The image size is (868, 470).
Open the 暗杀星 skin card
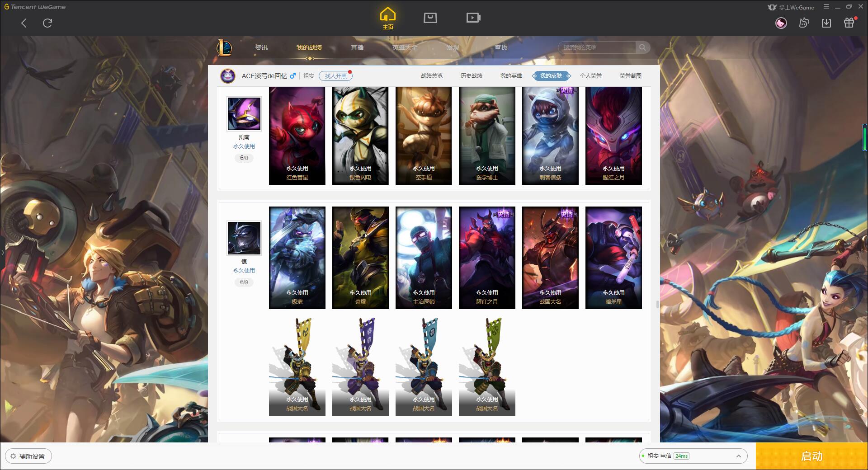tap(613, 258)
